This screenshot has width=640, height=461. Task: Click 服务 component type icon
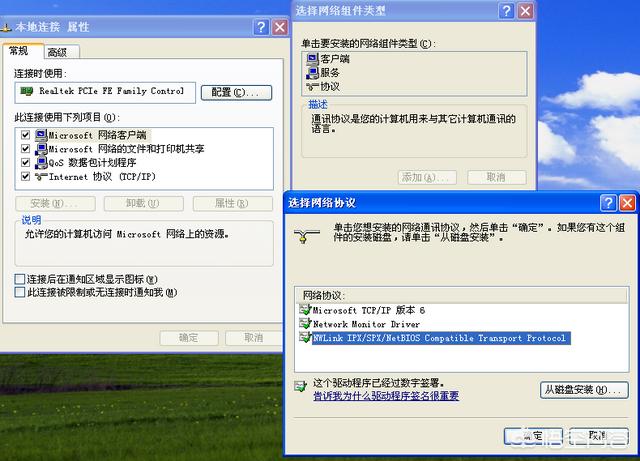[x=312, y=73]
